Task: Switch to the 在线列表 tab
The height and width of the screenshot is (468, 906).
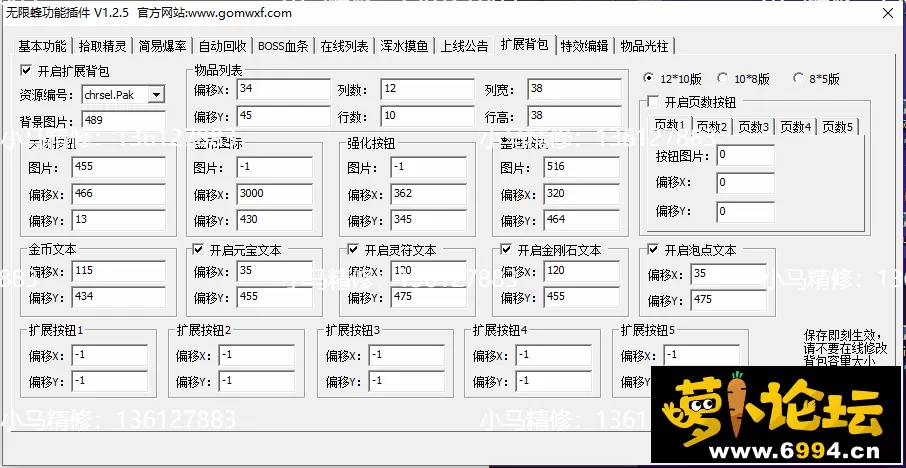Action: [x=345, y=46]
